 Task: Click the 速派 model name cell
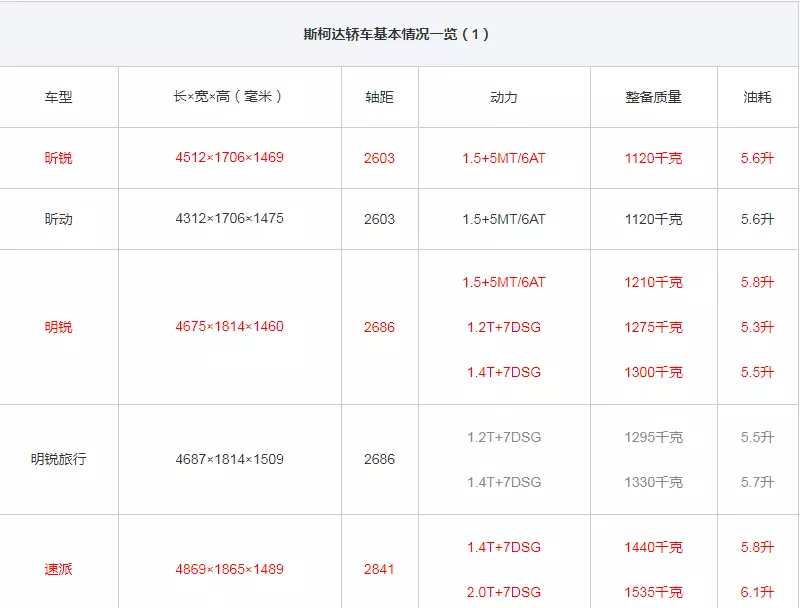coord(58,569)
